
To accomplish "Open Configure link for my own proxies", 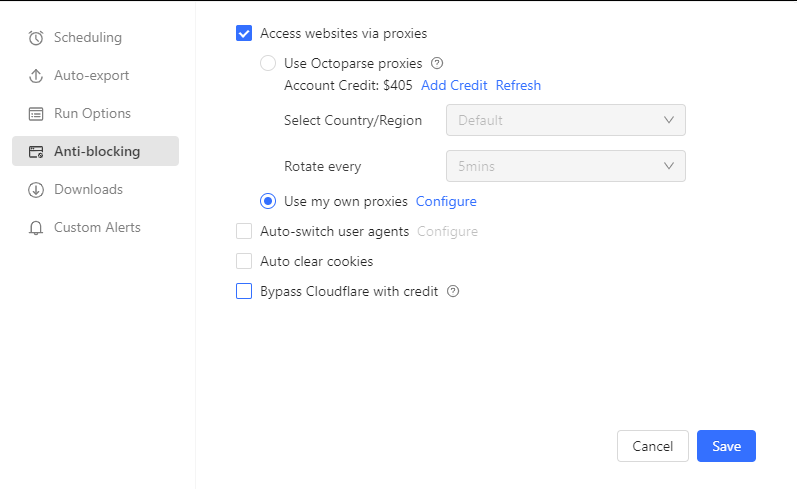I will point(446,202).
